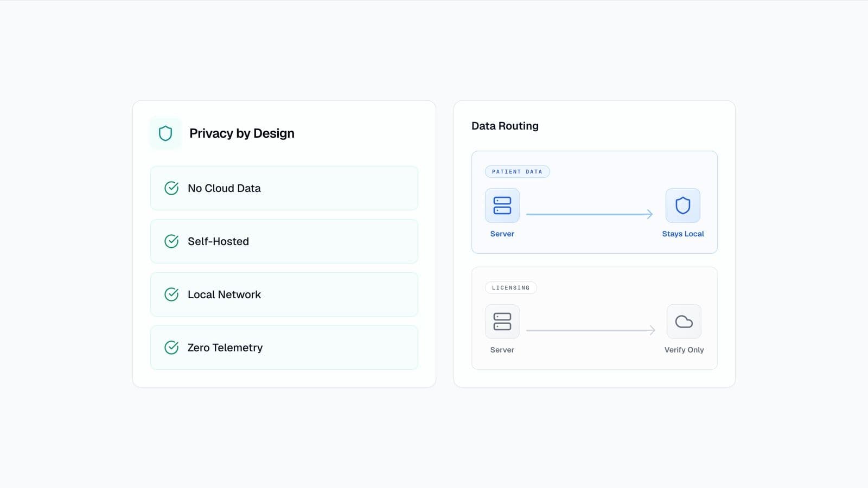Click the checkmark icon next to Local Network
Screen dimensions: 868x488
tap(171, 294)
